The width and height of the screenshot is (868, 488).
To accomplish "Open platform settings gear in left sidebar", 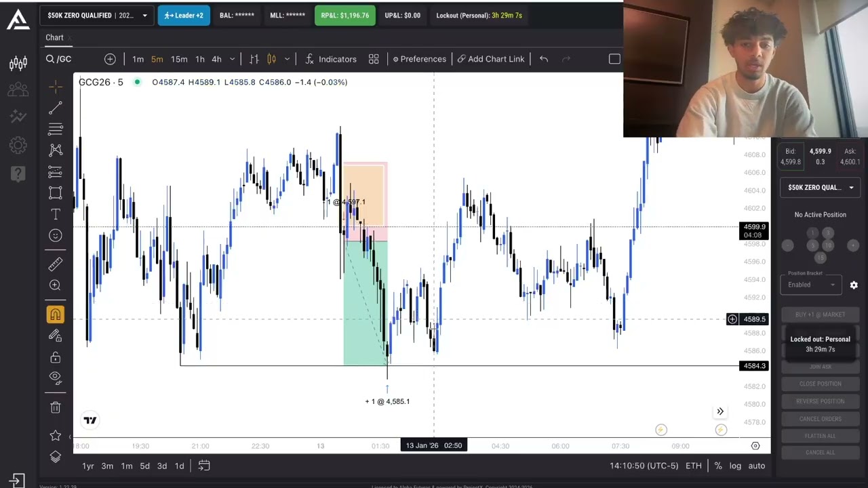I will [18, 145].
